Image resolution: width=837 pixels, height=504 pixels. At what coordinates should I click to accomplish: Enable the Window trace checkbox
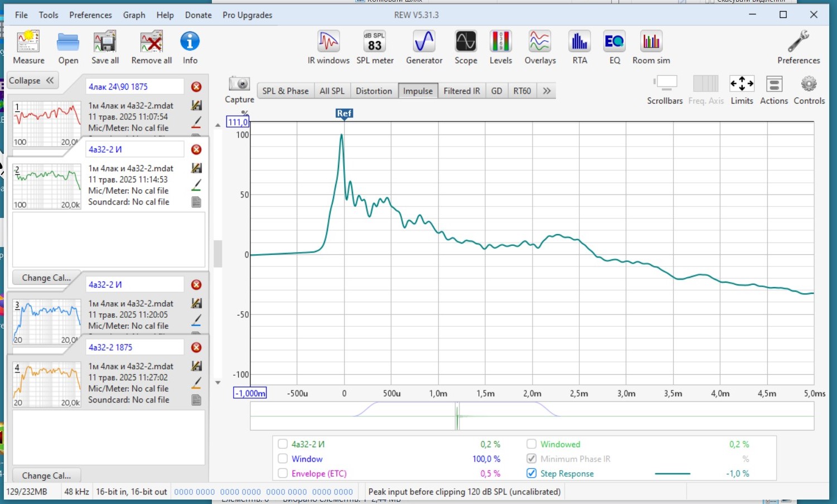pos(283,459)
